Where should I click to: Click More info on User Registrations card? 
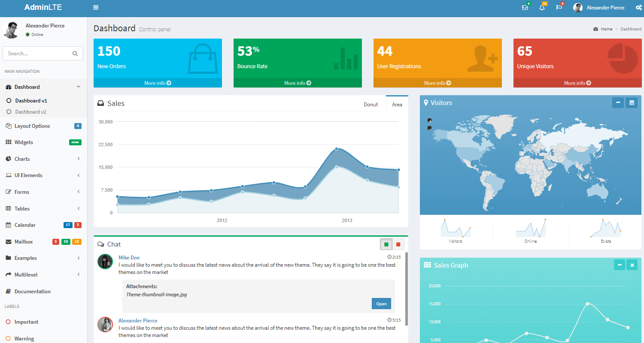(x=437, y=83)
